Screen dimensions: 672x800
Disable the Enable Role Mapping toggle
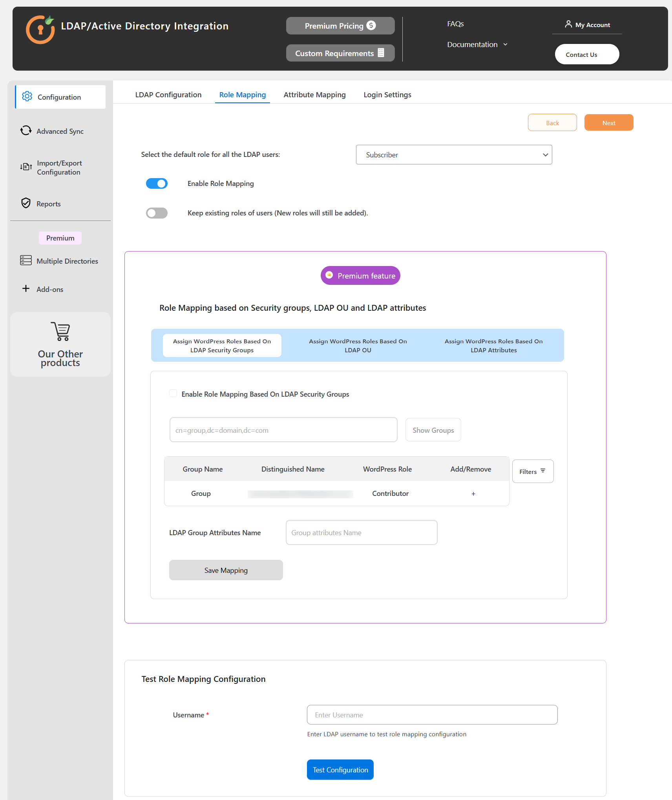pyautogui.click(x=157, y=184)
